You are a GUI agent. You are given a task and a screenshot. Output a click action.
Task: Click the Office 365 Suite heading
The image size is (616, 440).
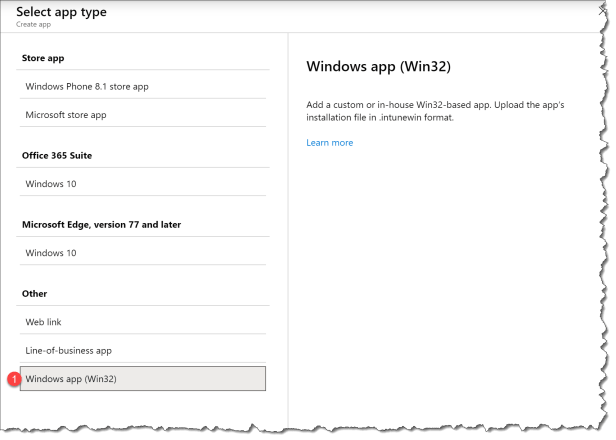57,156
